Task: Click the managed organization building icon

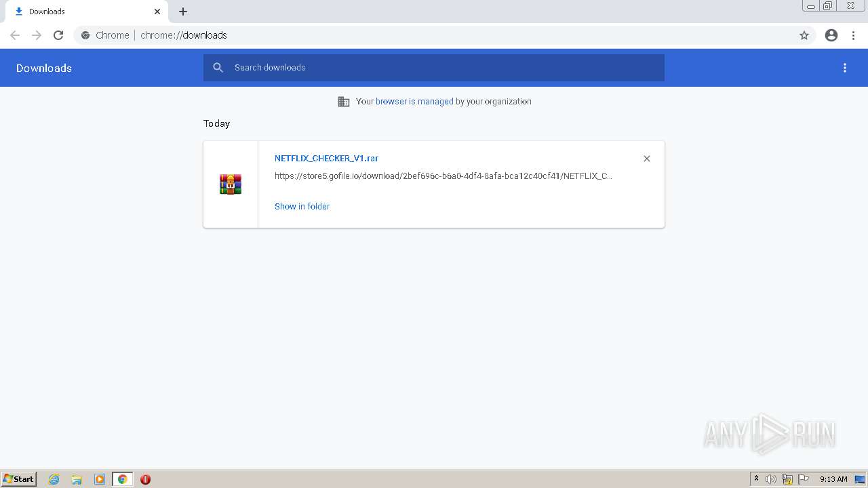Action: pyautogui.click(x=344, y=102)
